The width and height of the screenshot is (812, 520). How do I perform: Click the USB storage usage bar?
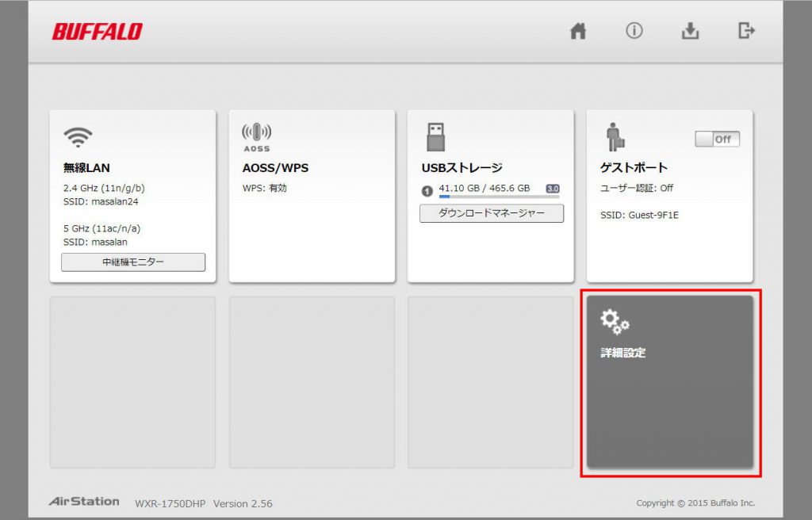(499, 196)
